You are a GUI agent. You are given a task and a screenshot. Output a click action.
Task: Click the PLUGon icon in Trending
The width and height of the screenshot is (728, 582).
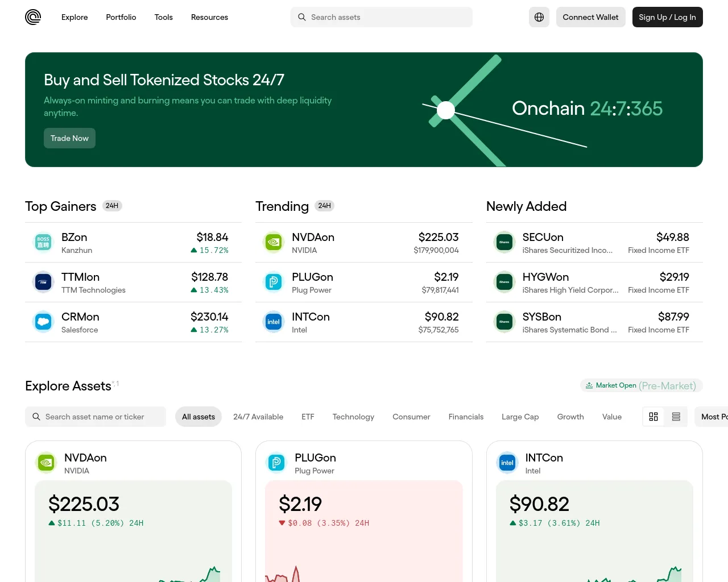(274, 282)
